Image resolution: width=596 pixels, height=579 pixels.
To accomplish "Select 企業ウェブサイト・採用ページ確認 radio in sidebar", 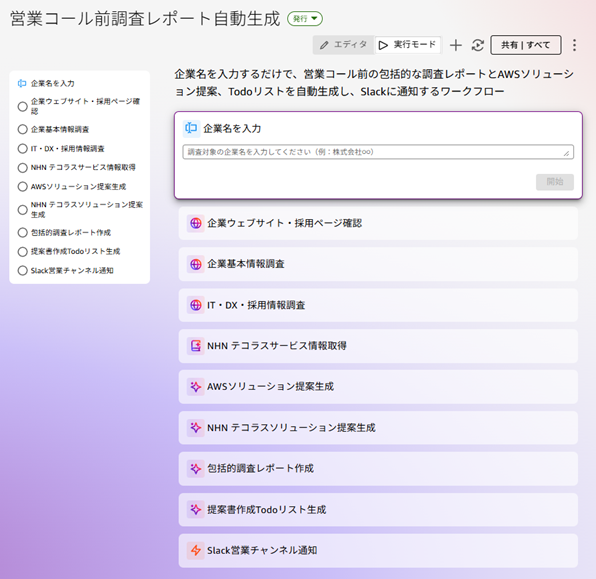I will [x=22, y=106].
